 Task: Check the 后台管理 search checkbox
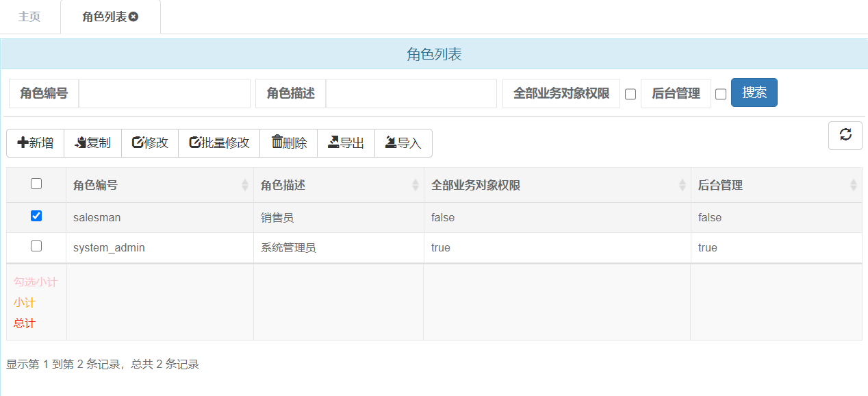721,94
